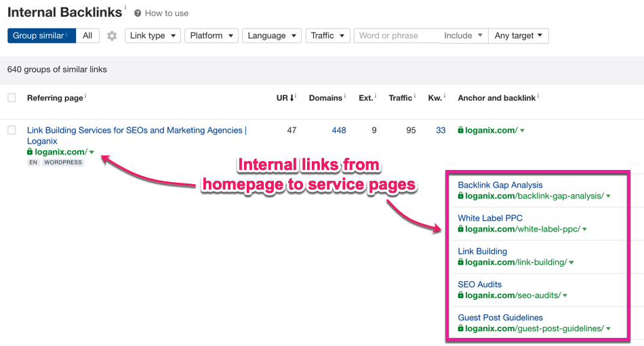Open the 33 keywords link
Screen dimensions: 644x346
click(x=441, y=130)
